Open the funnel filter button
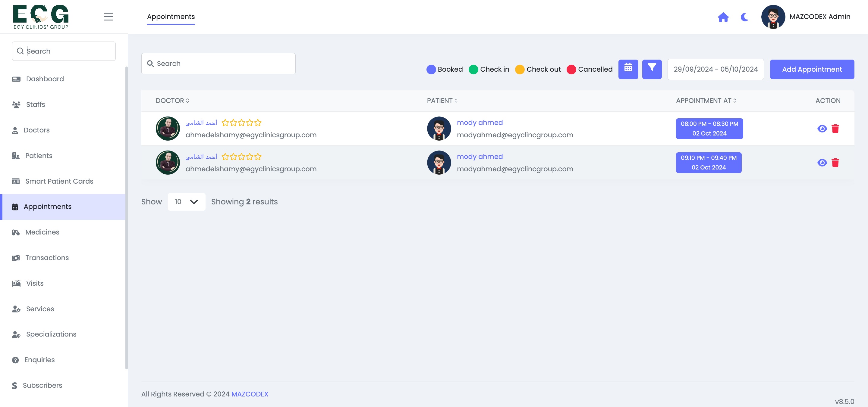This screenshot has height=407, width=868. 652,69
